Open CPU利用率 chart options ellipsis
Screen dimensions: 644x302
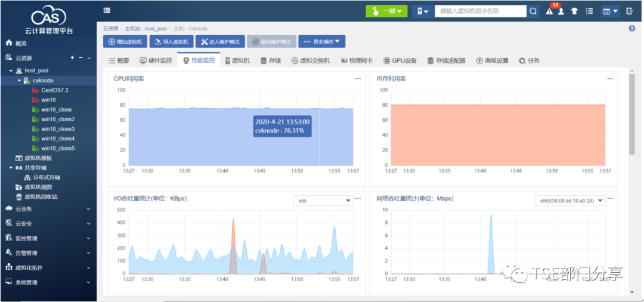coord(358,78)
